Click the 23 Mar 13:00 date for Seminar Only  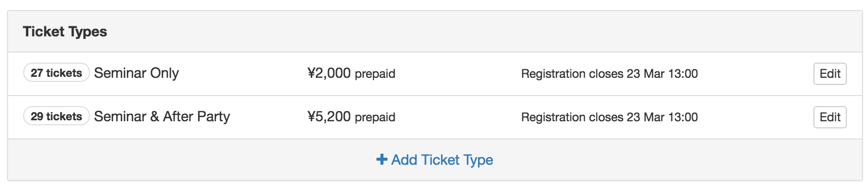coord(662,74)
